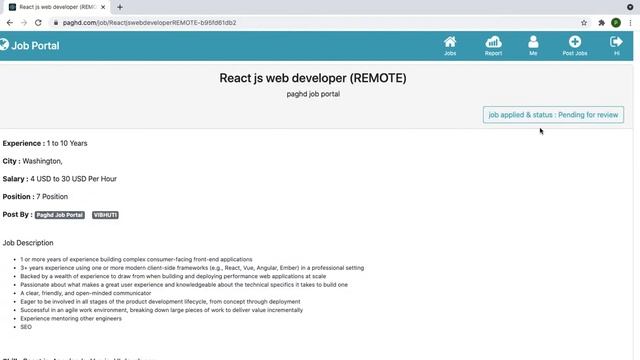Viewport: 640px width, 360px height.
Task: Reload the page with refresh icon
Action: (x=38, y=23)
